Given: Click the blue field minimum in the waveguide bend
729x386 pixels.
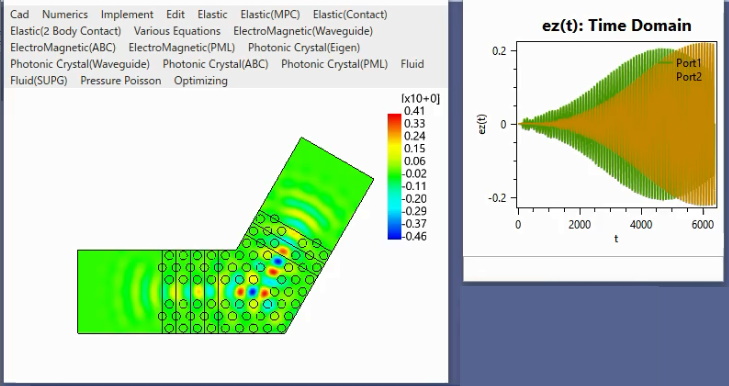Looking at the screenshot, I should 252,292.
